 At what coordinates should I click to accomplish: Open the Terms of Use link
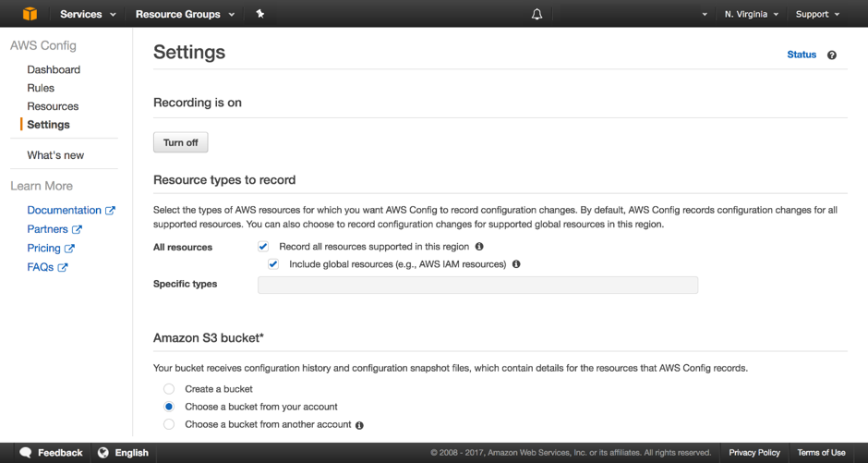coord(822,453)
